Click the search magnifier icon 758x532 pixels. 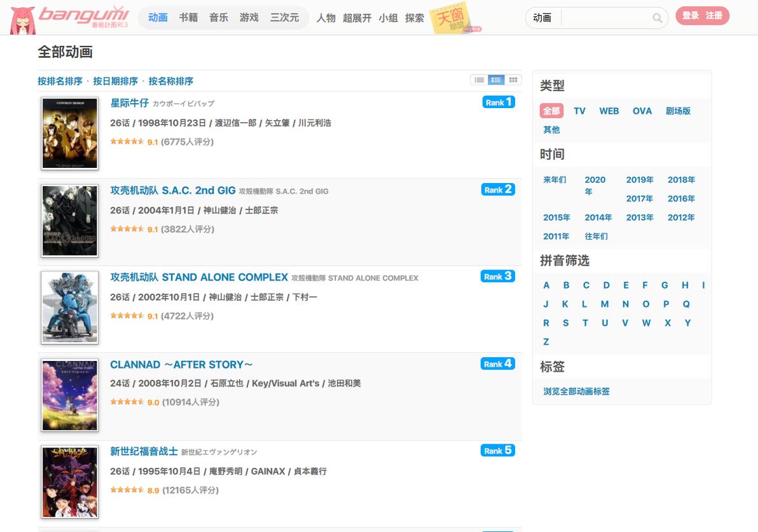click(657, 18)
